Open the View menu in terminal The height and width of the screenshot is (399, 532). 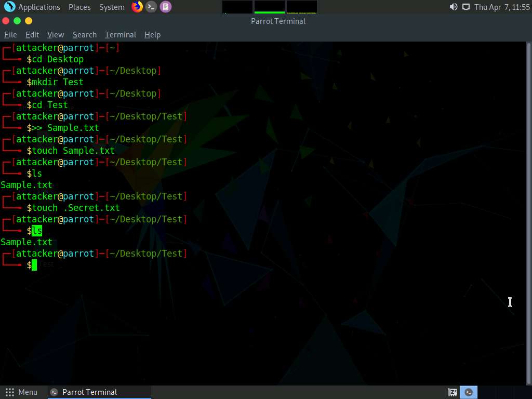click(56, 35)
